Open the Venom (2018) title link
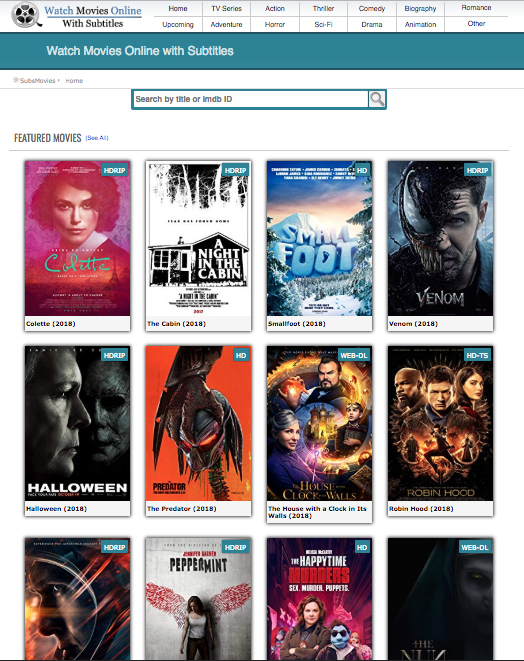Viewport: 524px width, 661px height. pos(413,324)
